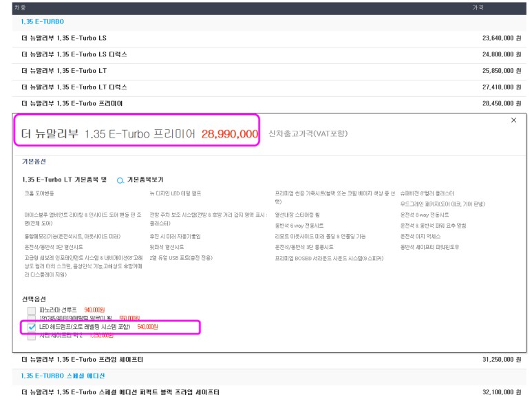
Task: Click the 후진 시 미러 자동기울임 text
Action: pos(175,236)
